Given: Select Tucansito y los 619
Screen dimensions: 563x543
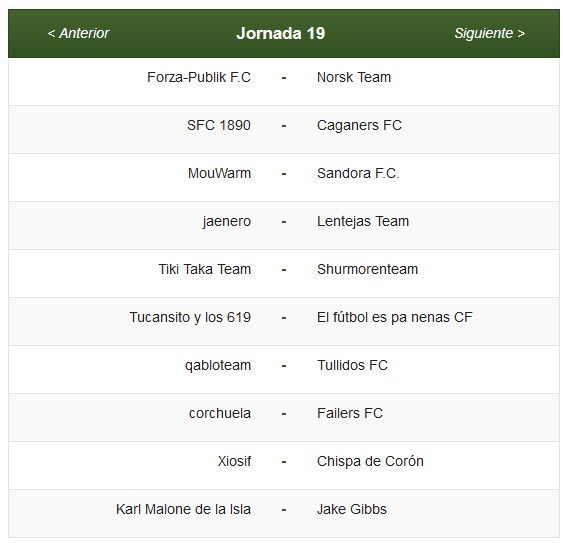Looking at the screenshot, I should (190, 317).
